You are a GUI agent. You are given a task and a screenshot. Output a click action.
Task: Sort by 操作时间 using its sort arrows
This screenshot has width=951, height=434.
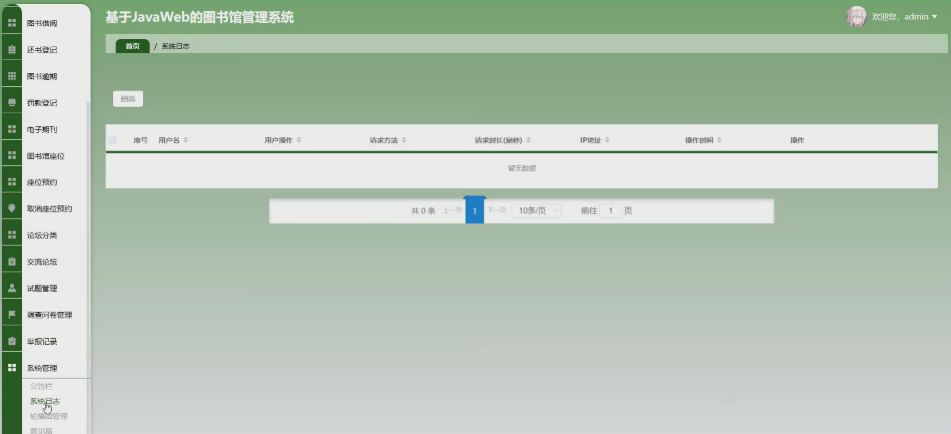coord(719,140)
